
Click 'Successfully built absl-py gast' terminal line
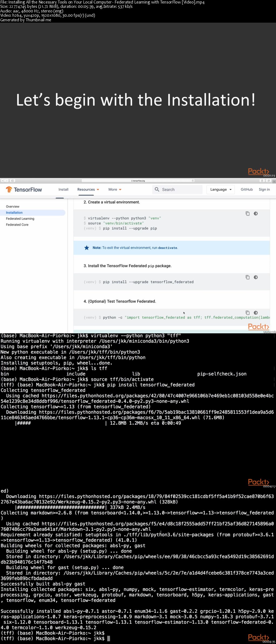pos(43,584)
